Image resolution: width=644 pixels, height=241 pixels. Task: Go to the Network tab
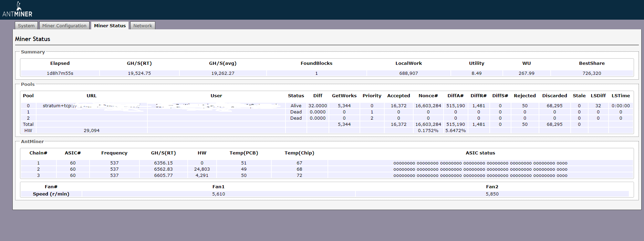(143, 26)
